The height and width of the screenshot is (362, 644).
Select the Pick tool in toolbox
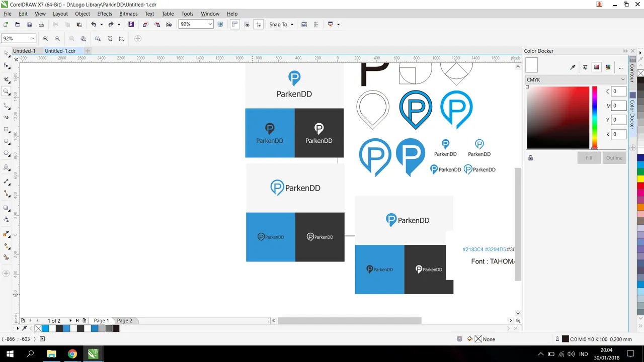pos(6,53)
